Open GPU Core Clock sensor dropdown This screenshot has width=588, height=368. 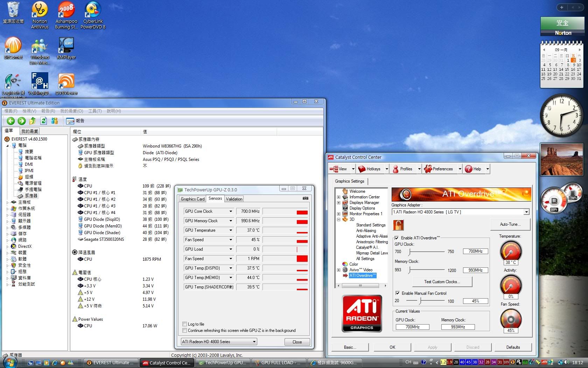(x=231, y=211)
